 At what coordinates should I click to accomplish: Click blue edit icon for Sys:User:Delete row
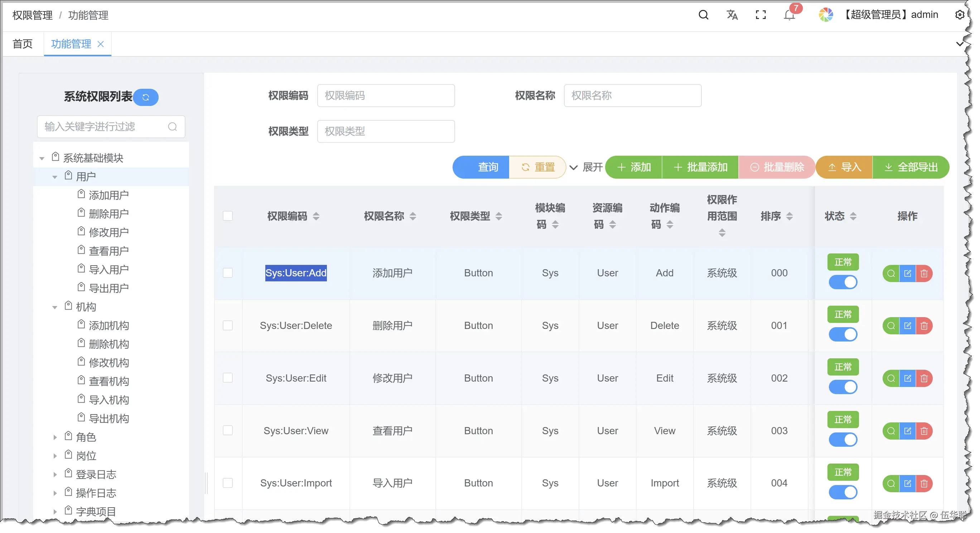point(908,326)
